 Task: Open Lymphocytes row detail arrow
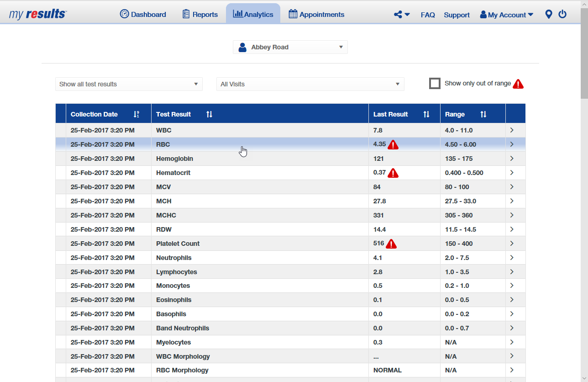click(512, 272)
